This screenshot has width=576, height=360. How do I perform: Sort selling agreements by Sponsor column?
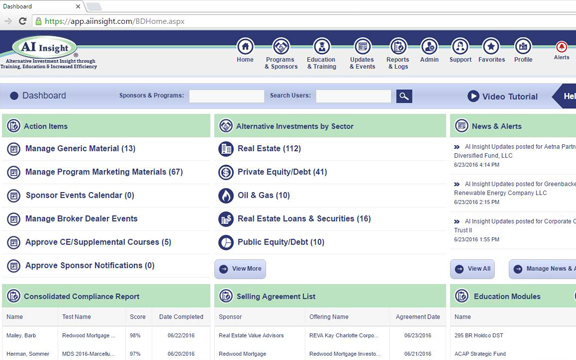230,317
